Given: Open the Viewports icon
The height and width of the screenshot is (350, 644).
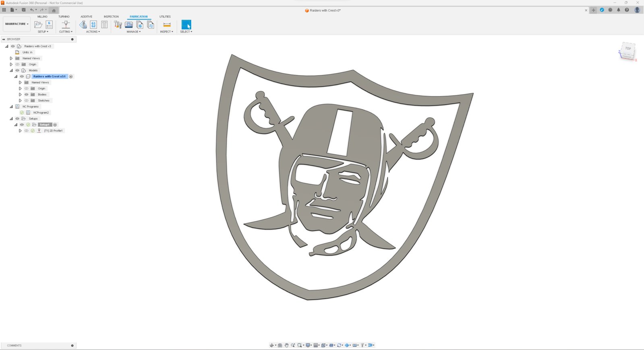Looking at the screenshot, I should click(323, 345).
